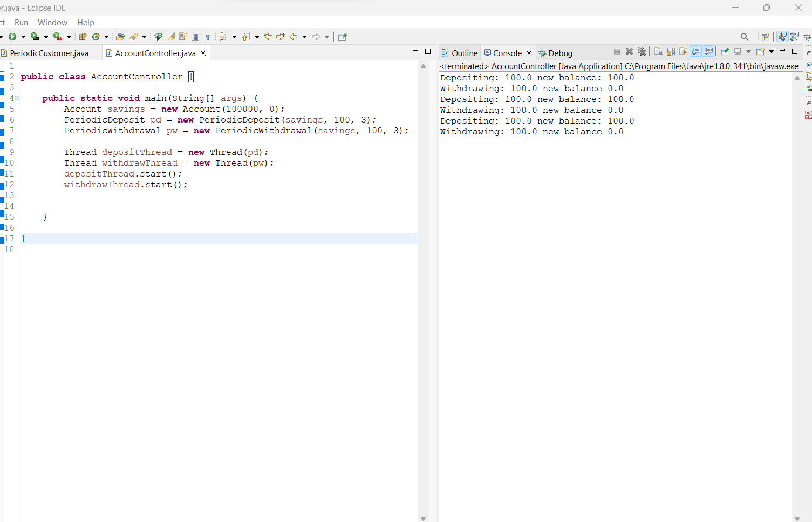This screenshot has height=522, width=812.
Task: Toggle Mark Occurrences highlighter icon
Action: [170, 37]
